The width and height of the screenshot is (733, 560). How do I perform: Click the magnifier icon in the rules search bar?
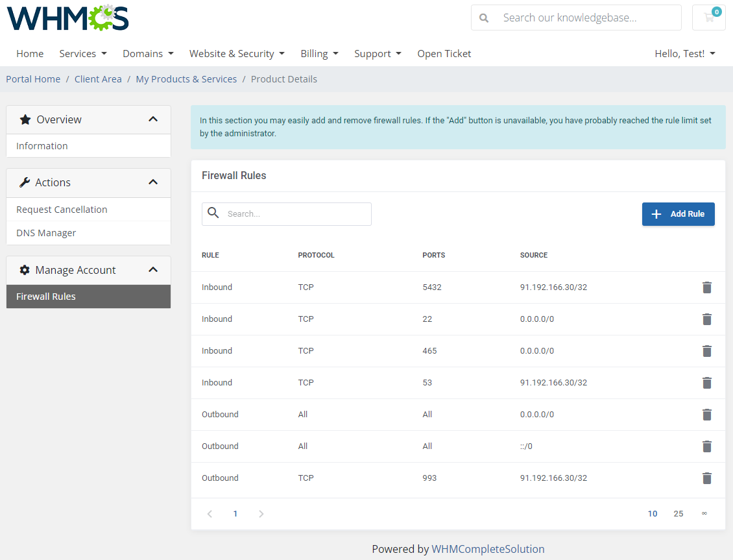pyautogui.click(x=213, y=213)
